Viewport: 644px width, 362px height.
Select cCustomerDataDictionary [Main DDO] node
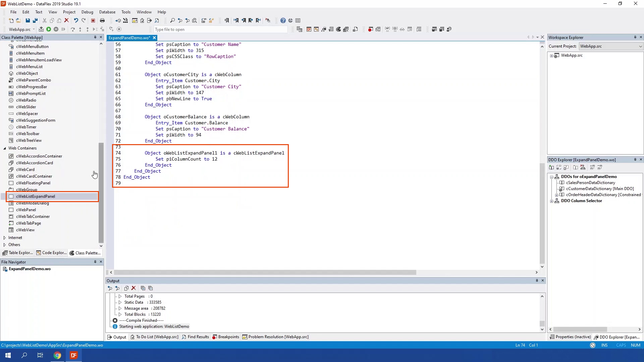[x=600, y=189]
